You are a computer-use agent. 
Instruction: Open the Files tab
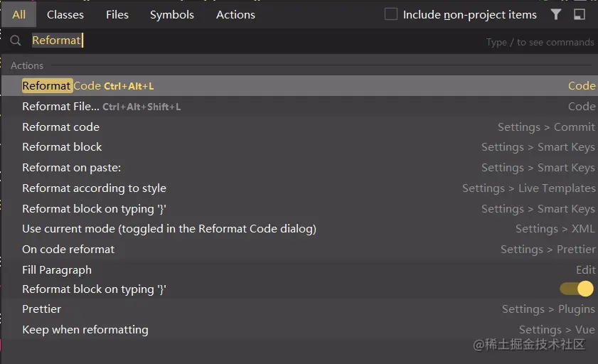pos(117,14)
